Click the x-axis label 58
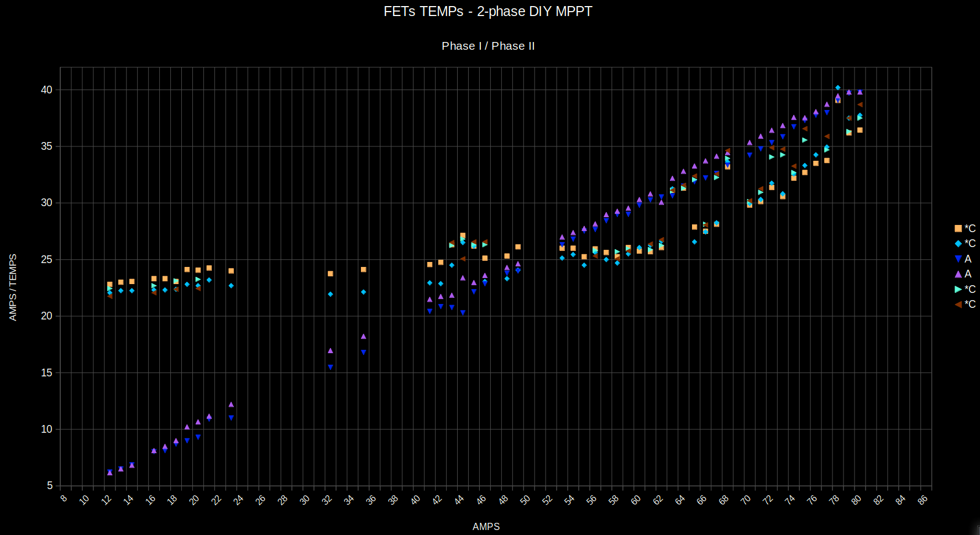 coord(614,500)
